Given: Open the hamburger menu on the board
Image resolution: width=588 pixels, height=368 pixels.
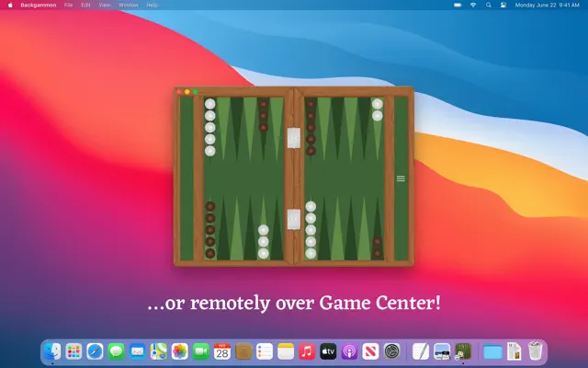Looking at the screenshot, I should point(401,178).
